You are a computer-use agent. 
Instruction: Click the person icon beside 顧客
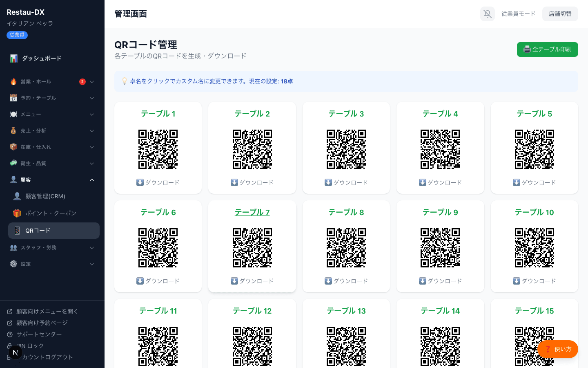(x=13, y=180)
